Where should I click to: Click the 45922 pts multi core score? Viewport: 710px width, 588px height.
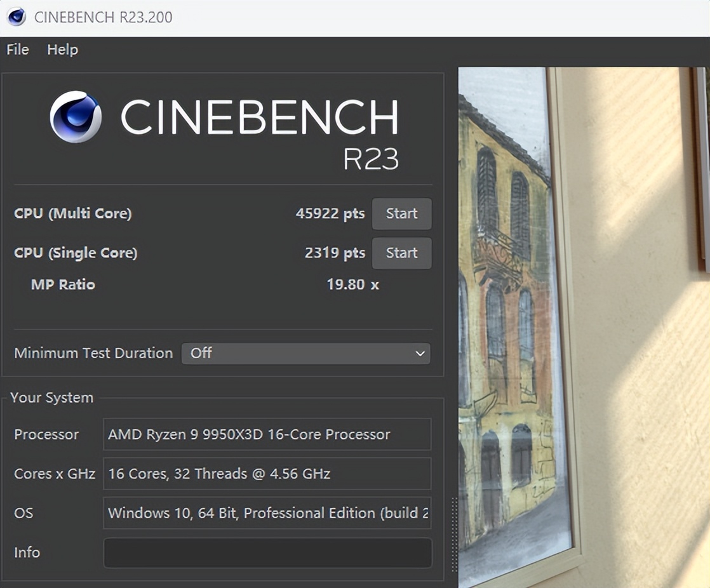[x=330, y=213]
